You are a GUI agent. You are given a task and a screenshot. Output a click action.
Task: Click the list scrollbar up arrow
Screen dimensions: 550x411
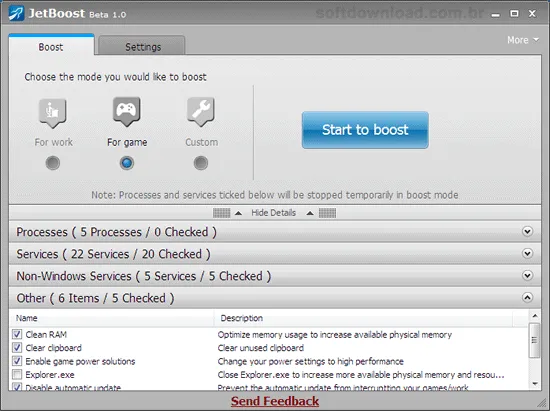535,316
